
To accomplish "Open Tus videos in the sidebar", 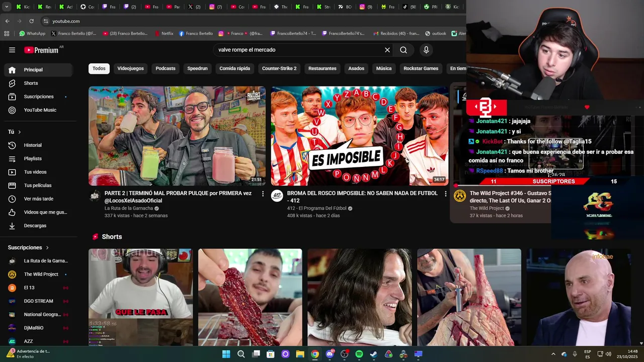I will click(38, 172).
